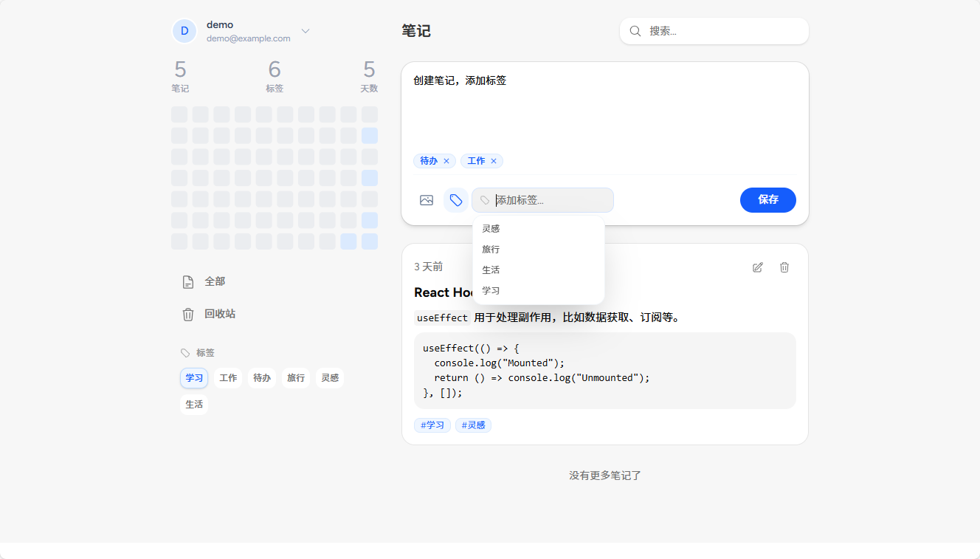Image resolution: width=980 pixels, height=559 pixels.
Task: Toggle the 生活 tag filter
Action: 193,404
